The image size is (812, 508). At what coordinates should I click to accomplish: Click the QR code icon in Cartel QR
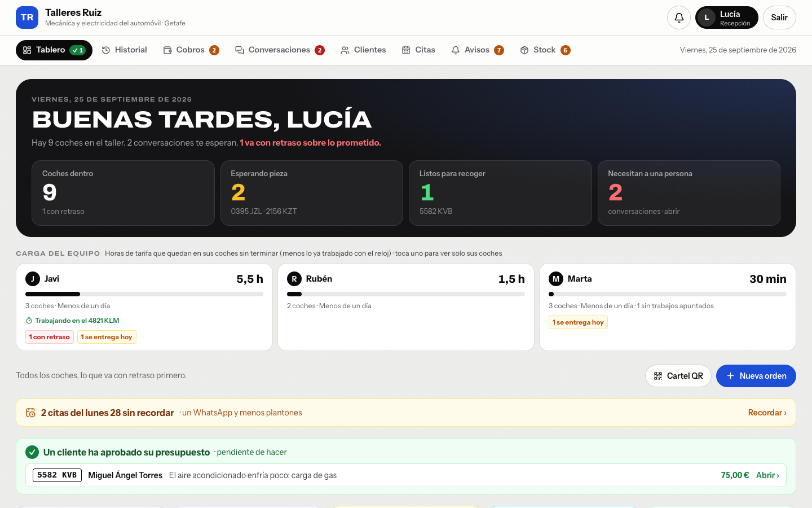coord(658,376)
